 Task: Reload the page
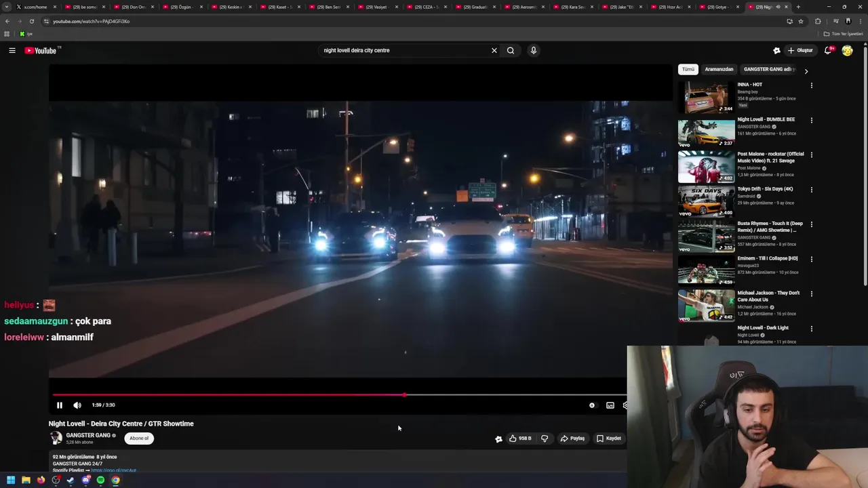click(31, 21)
